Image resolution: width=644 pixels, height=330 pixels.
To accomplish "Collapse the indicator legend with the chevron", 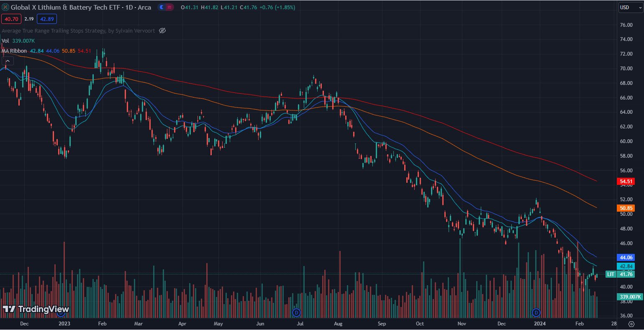I will point(8,61).
